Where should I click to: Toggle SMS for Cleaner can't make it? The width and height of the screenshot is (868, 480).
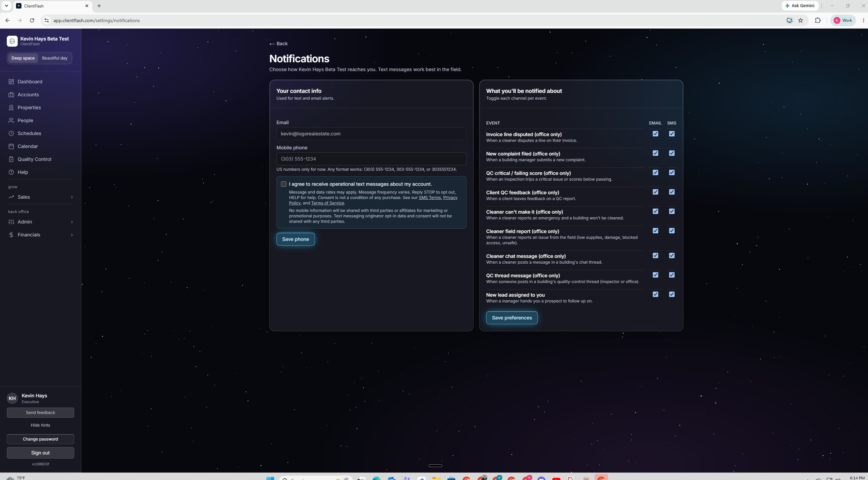tap(672, 211)
